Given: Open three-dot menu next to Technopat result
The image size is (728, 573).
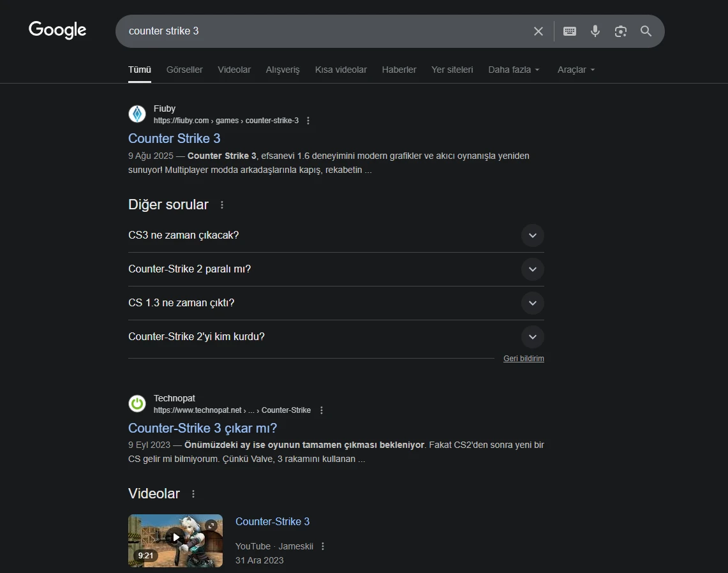Looking at the screenshot, I should coord(321,410).
